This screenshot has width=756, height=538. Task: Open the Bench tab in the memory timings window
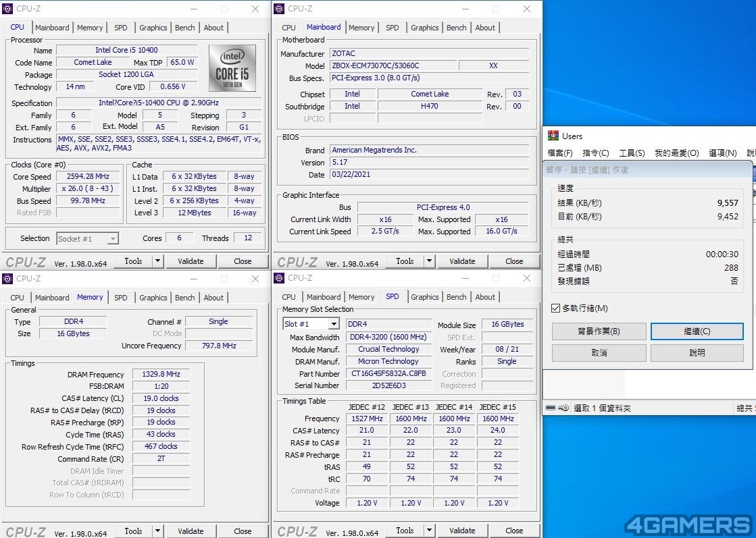(x=184, y=298)
